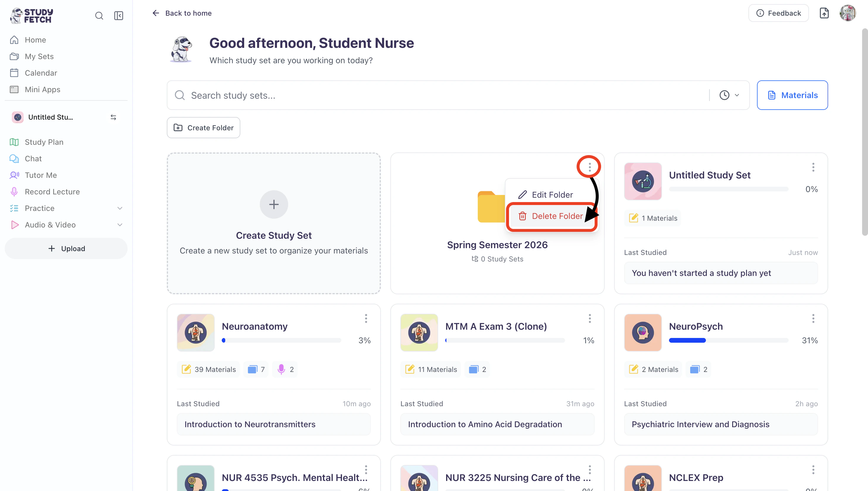Open the NCLEX Prep set title
868x491 pixels.
tap(696, 478)
